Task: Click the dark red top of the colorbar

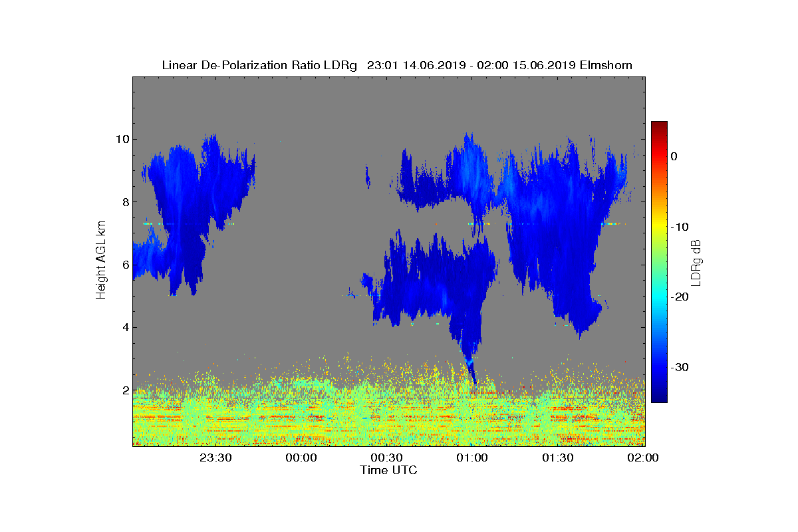Action: coord(659,126)
